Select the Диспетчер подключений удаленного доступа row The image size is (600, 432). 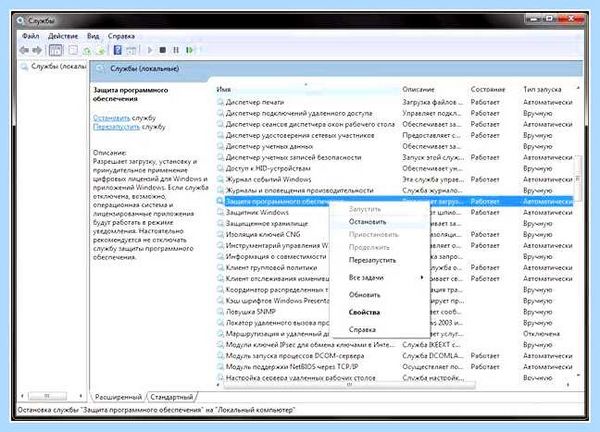coord(395,113)
